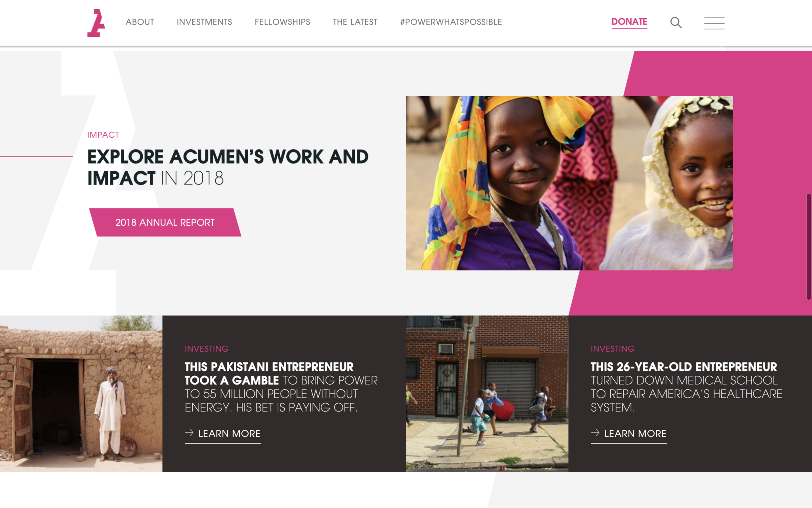Viewport: 812px width, 508px height.
Task: Click the page's vertical scrollbar thumb
Action: (809, 246)
